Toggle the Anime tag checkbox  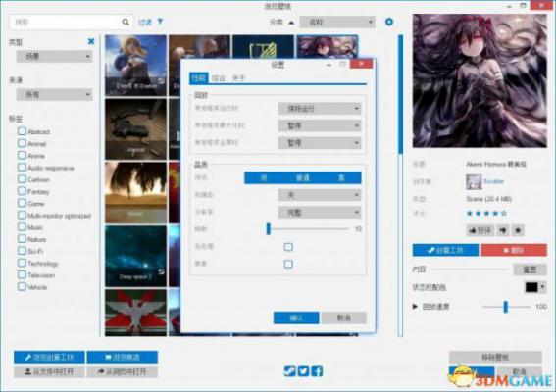[22, 155]
